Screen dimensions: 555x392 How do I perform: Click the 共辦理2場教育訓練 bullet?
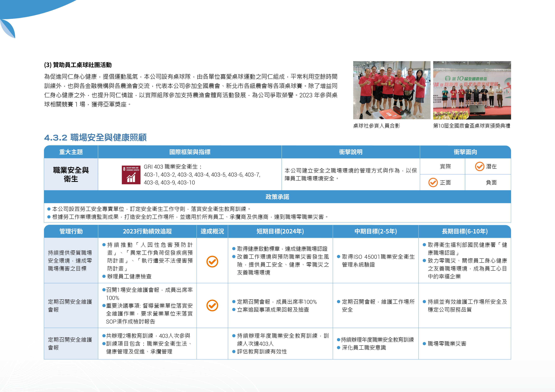coord(146,336)
